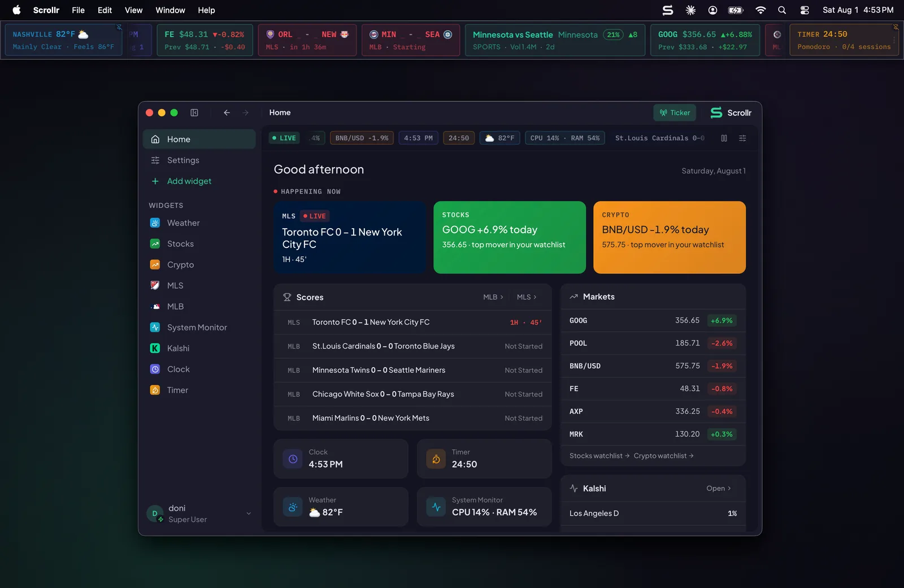Click the NASHVILLE weather widget in top ticker
The height and width of the screenshot is (588, 904).
[63, 40]
